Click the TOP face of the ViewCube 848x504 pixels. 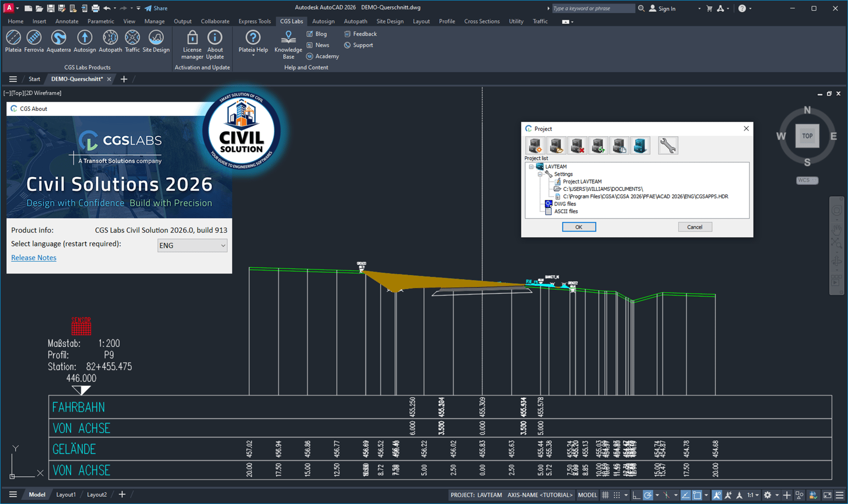(x=807, y=136)
